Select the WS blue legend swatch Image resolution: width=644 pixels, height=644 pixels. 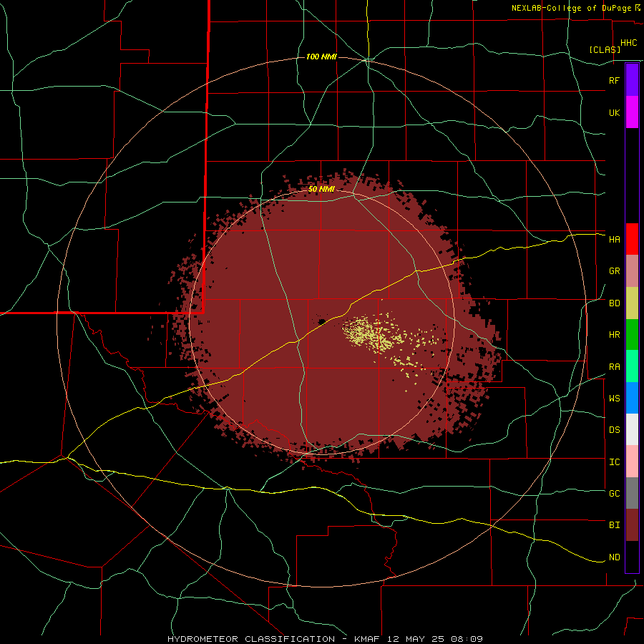[x=632, y=398]
